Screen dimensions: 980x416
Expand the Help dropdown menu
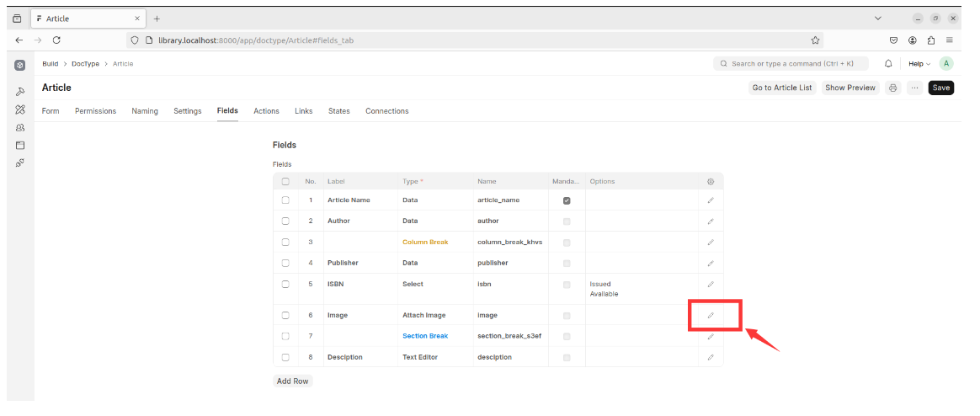click(x=919, y=63)
